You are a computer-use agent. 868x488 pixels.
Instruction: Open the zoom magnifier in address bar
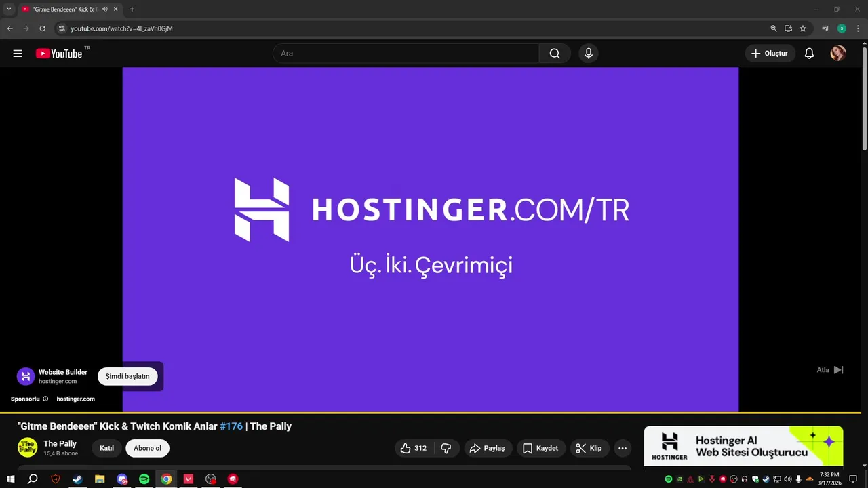pyautogui.click(x=774, y=28)
